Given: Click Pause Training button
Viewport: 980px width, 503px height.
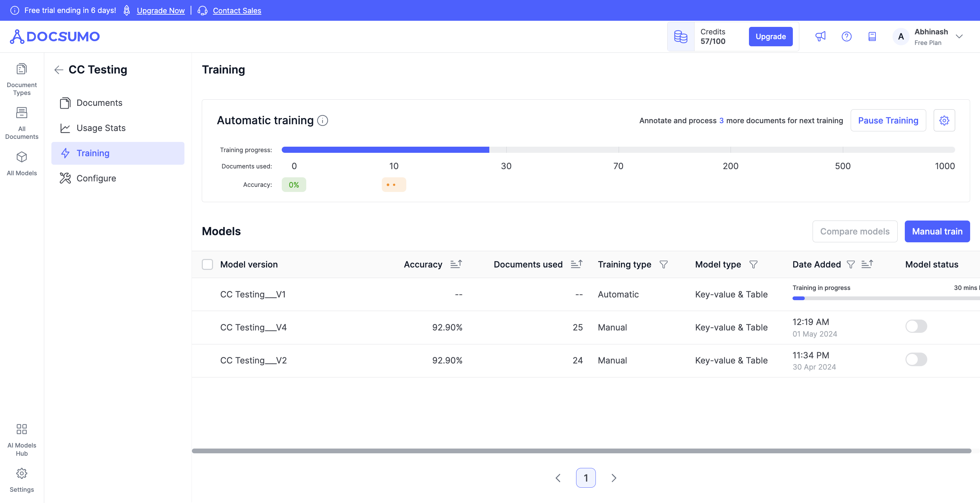Looking at the screenshot, I should coord(888,120).
